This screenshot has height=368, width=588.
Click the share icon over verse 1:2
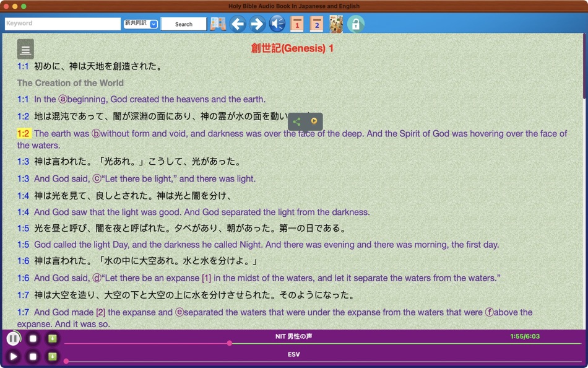pos(296,121)
